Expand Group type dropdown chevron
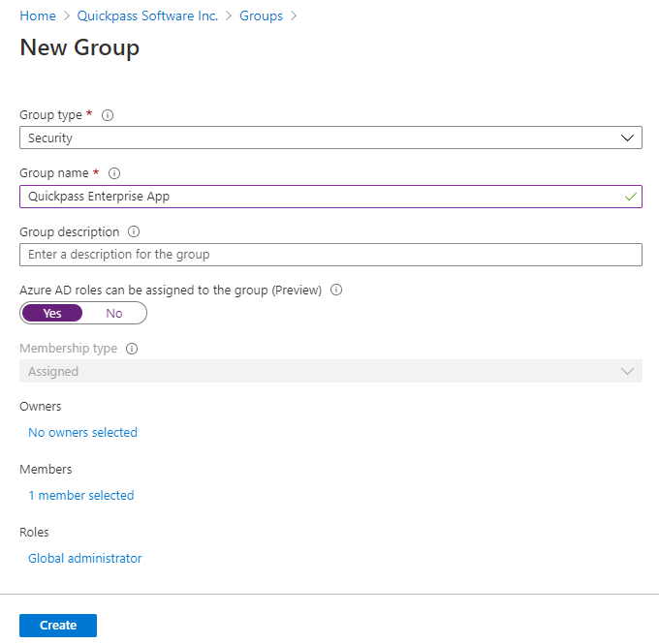 tap(627, 138)
